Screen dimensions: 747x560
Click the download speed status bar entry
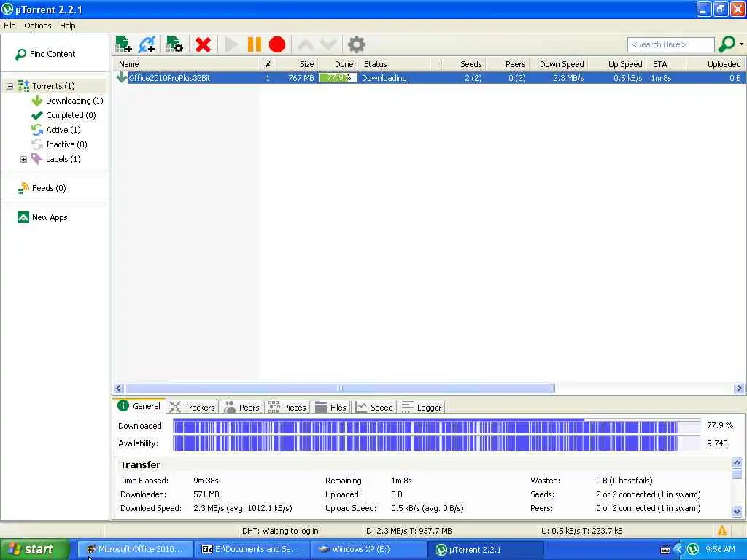(x=409, y=531)
